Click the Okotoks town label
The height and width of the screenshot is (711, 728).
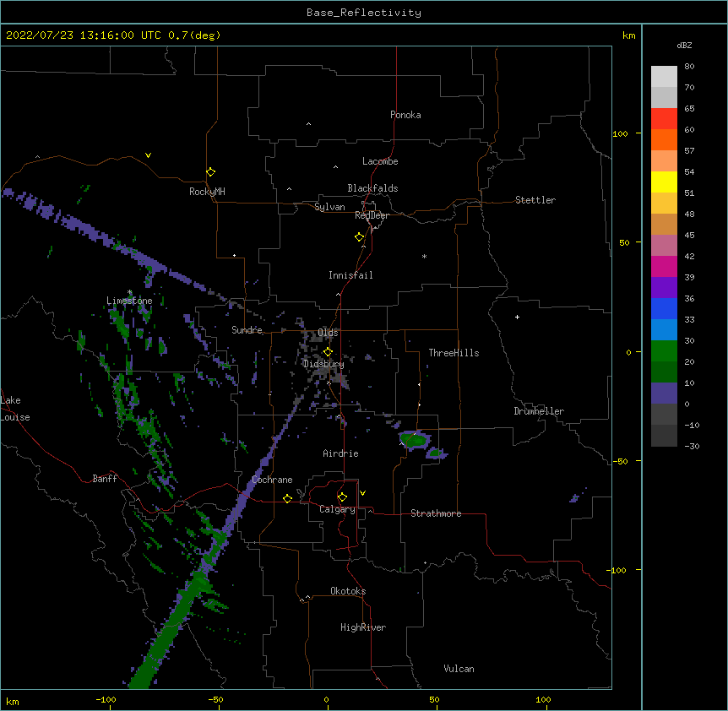coord(348,591)
